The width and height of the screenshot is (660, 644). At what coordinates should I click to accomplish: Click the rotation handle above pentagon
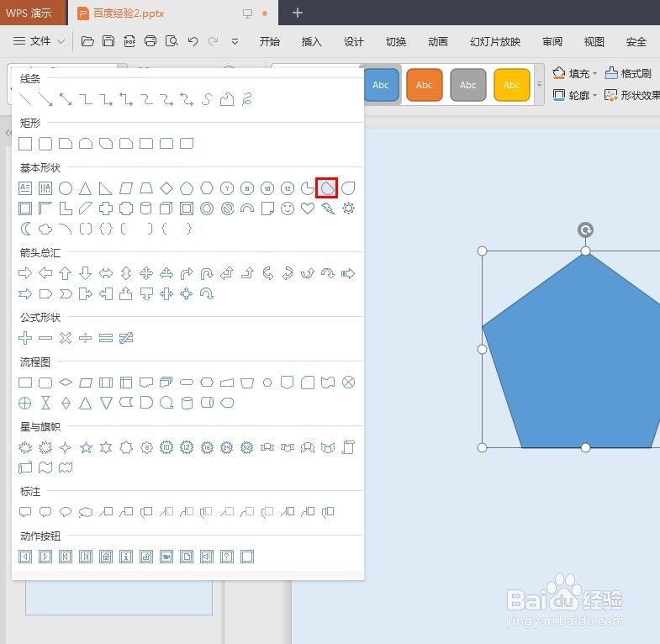[585, 230]
